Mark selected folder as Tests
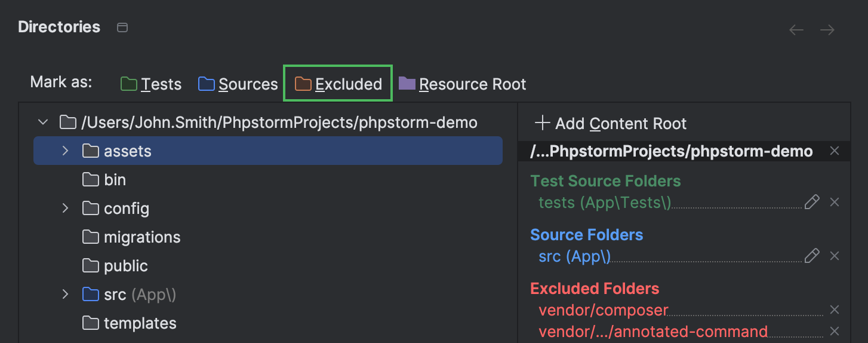868x343 pixels. tap(151, 84)
